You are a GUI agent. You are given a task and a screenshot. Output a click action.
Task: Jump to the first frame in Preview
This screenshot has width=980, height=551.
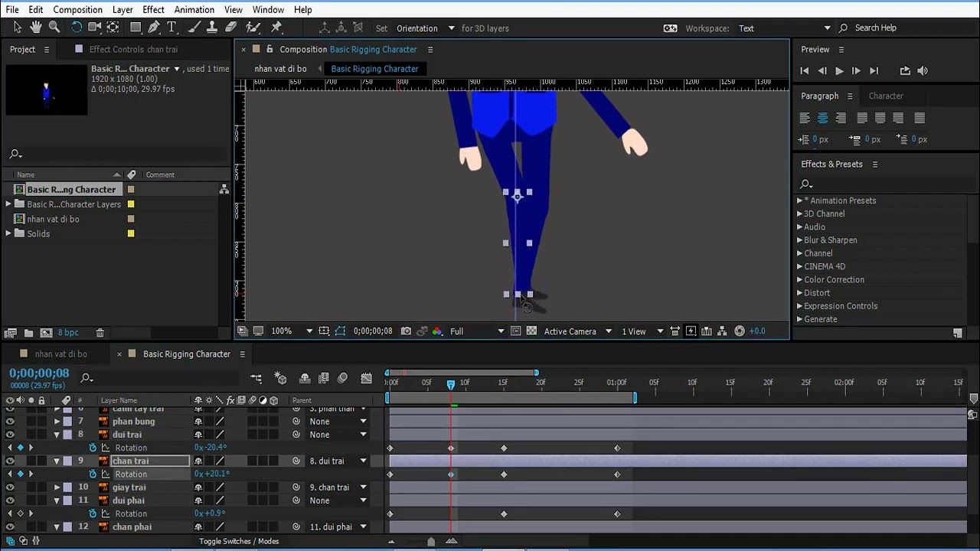click(x=804, y=70)
